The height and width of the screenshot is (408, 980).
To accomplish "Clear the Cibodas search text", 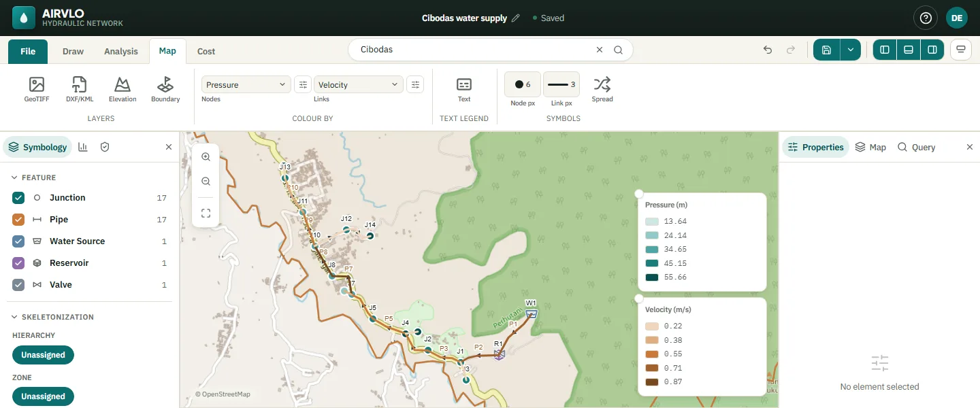I will coord(600,50).
